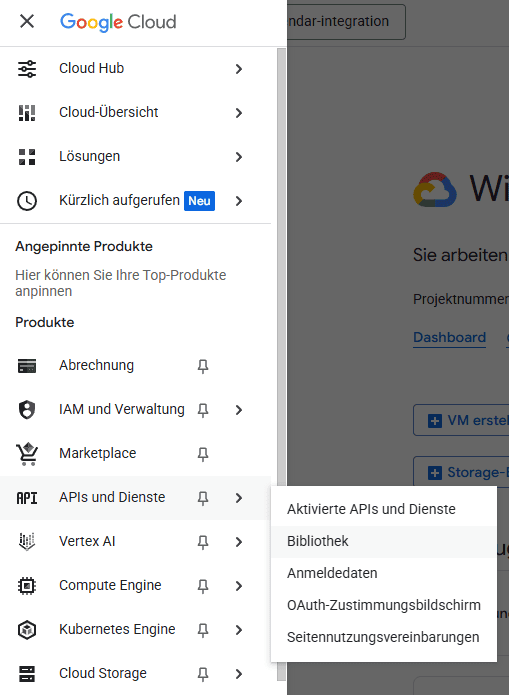Pin IAM und Verwaltung product

(x=203, y=410)
